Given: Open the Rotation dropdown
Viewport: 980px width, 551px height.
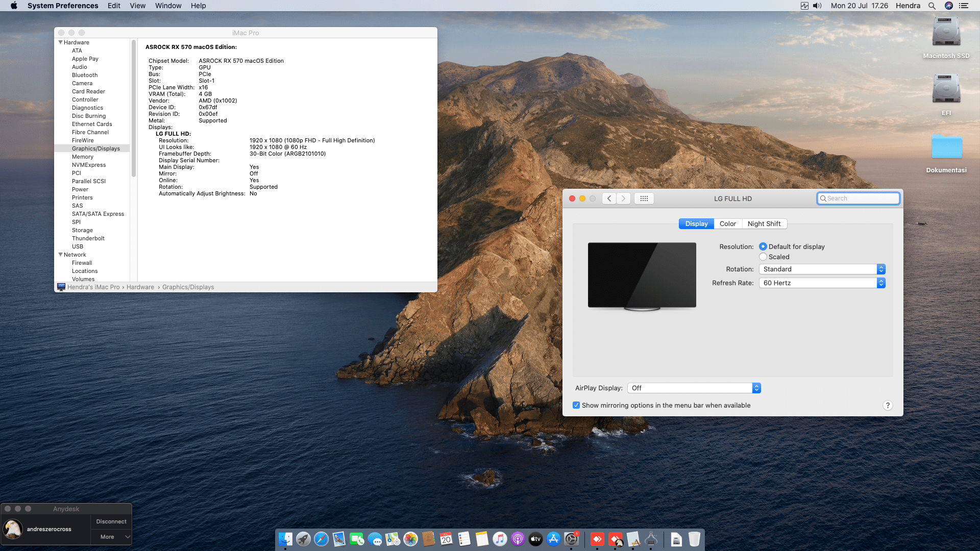Looking at the screenshot, I should point(822,269).
